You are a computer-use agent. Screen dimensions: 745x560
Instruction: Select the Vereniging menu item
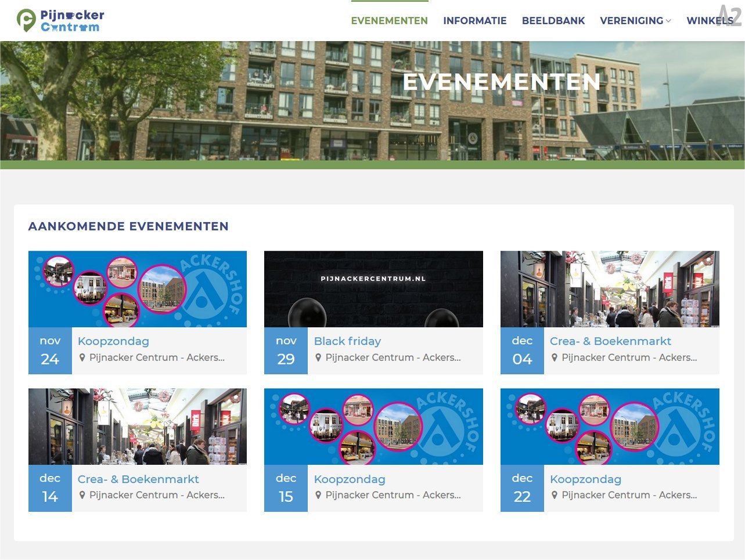click(x=632, y=21)
